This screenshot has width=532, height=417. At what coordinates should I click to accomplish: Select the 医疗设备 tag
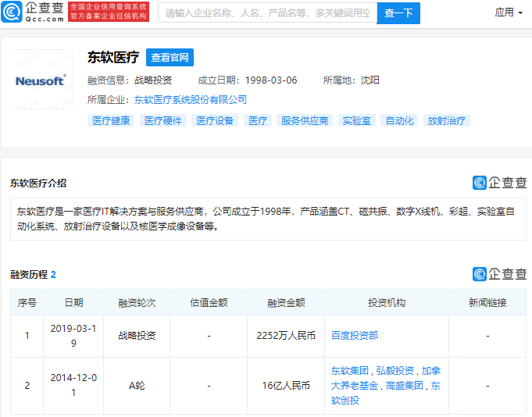click(215, 121)
